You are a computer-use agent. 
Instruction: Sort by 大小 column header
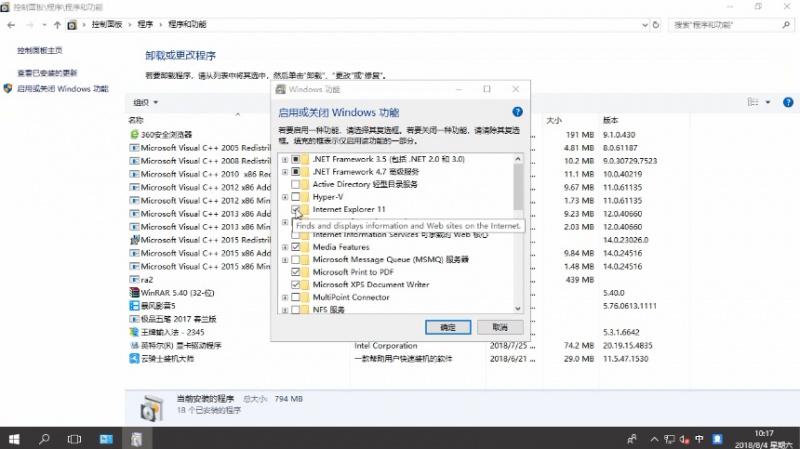[x=554, y=120]
